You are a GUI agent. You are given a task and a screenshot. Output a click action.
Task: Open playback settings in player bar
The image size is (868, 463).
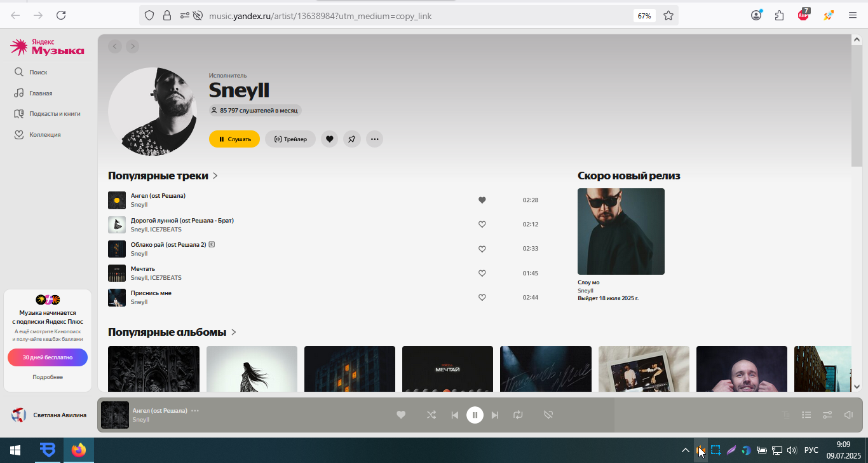[827, 415]
